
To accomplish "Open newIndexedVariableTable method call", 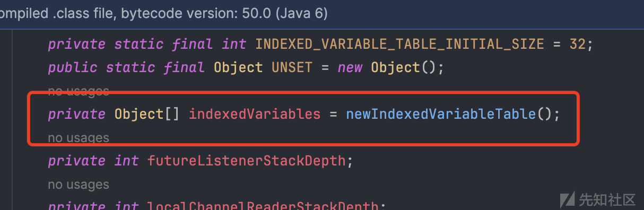I will 441,114.
